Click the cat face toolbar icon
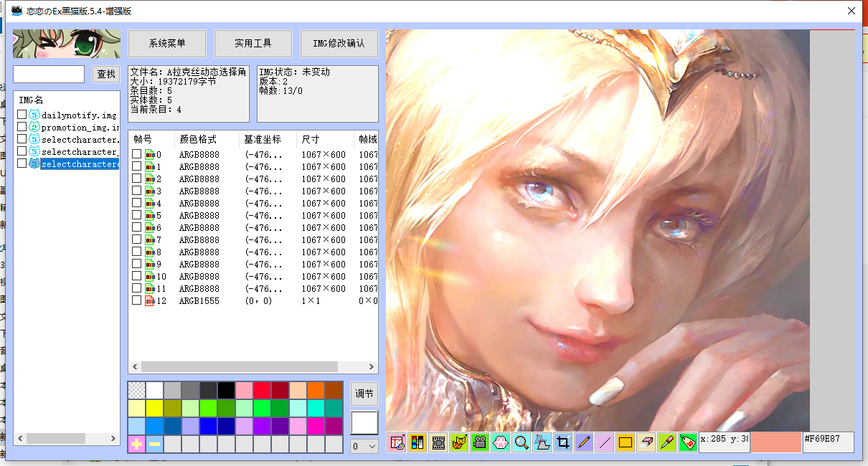This screenshot has height=466, width=868. 458,442
